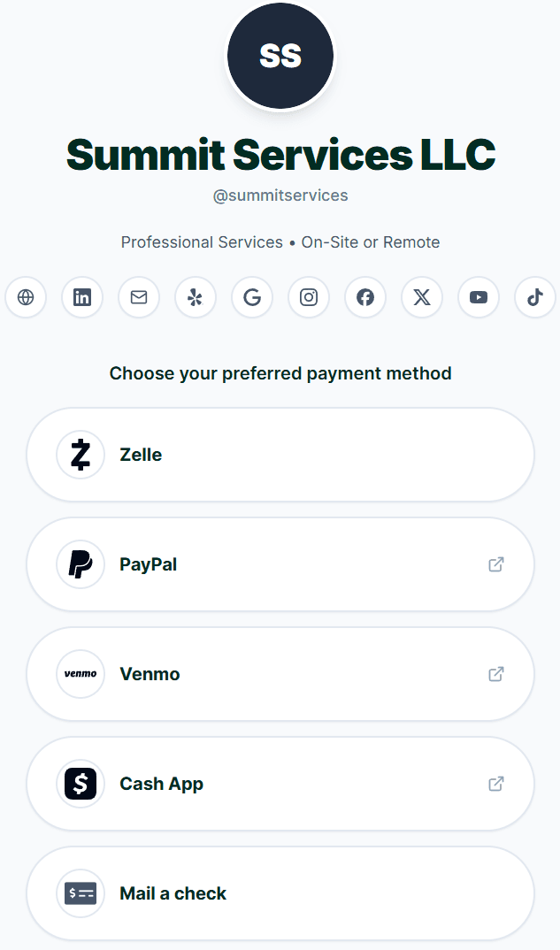Select the Google icon
560x950 pixels.
(x=251, y=297)
